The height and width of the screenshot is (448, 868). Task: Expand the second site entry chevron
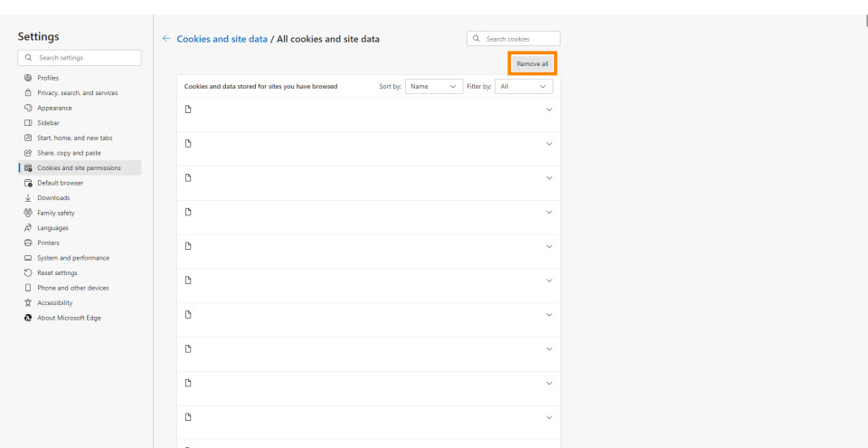(x=549, y=144)
